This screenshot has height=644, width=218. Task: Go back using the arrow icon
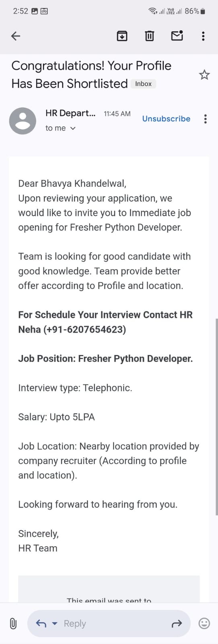tap(16, 36)
